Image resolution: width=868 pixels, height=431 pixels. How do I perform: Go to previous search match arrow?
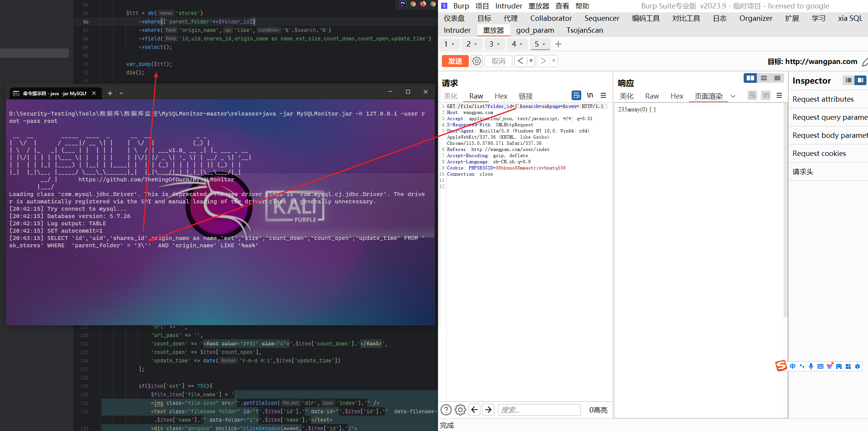[475, 410]
